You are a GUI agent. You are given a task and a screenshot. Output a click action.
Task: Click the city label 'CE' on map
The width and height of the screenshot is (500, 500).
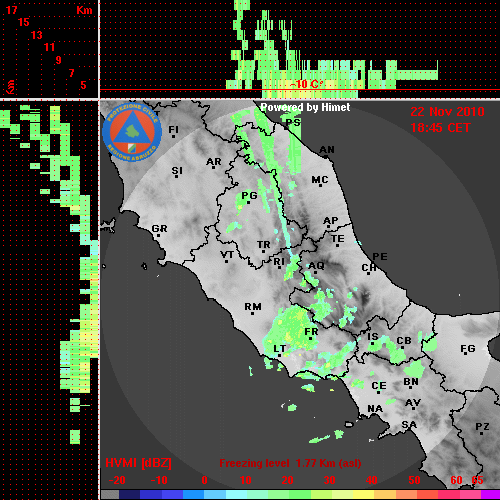click(379, 386)
